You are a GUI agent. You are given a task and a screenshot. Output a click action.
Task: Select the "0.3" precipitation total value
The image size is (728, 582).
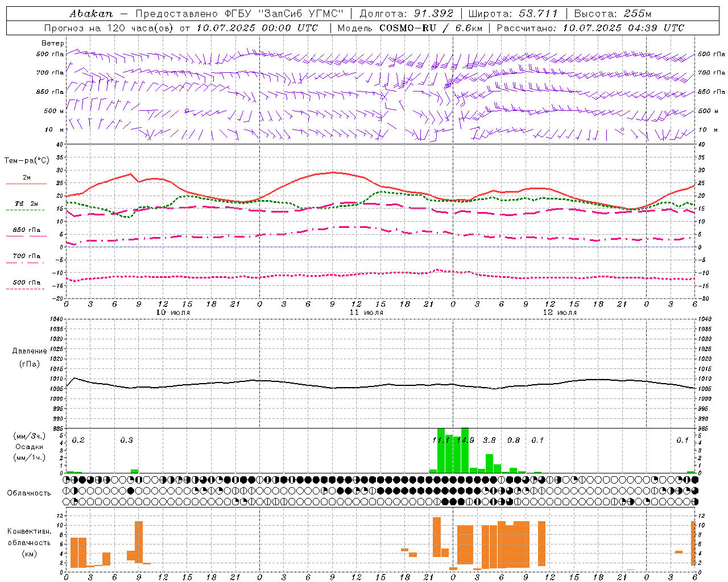click(x=127, y=440)
